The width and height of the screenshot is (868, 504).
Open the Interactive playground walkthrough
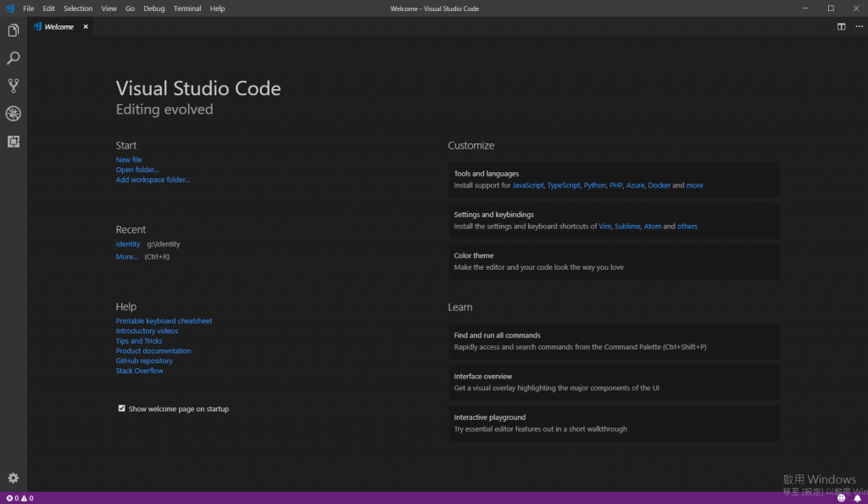(614, 423)
